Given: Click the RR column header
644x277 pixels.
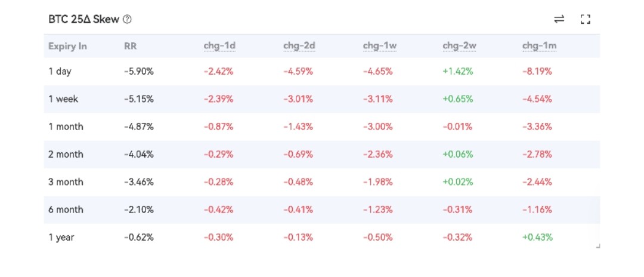Looking at the screenshot, I should pos(131,46).
